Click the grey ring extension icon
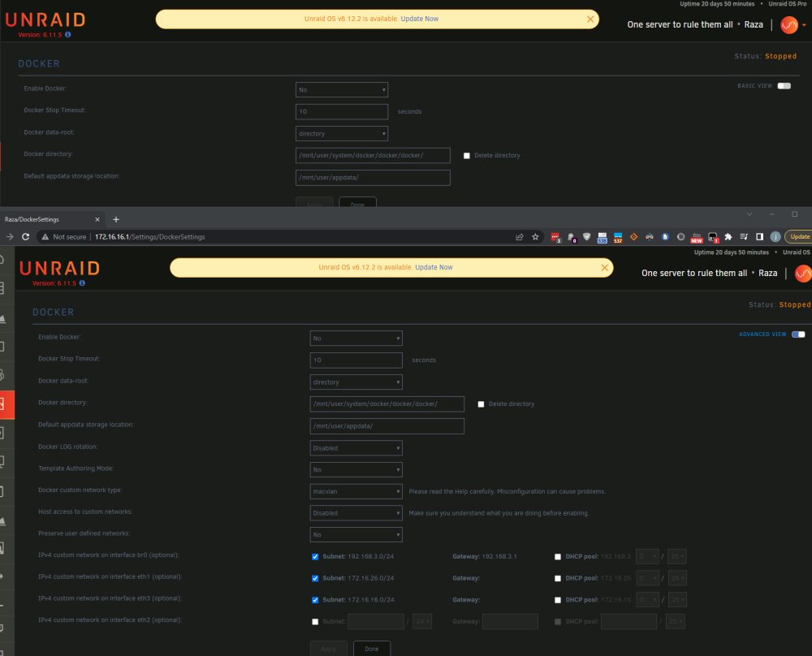812x656 pixels. coord(681,236)
